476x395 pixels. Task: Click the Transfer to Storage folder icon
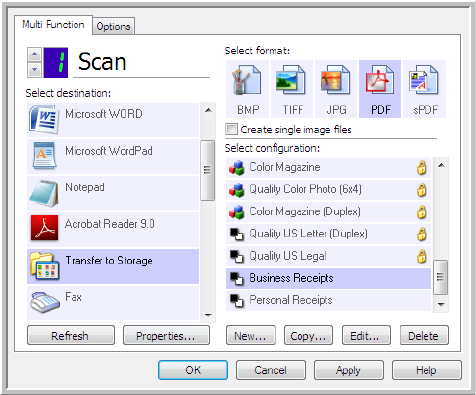point(44,265)
